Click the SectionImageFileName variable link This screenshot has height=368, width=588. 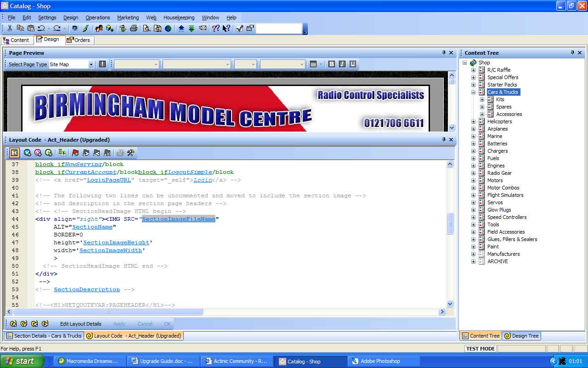[179, 219]
